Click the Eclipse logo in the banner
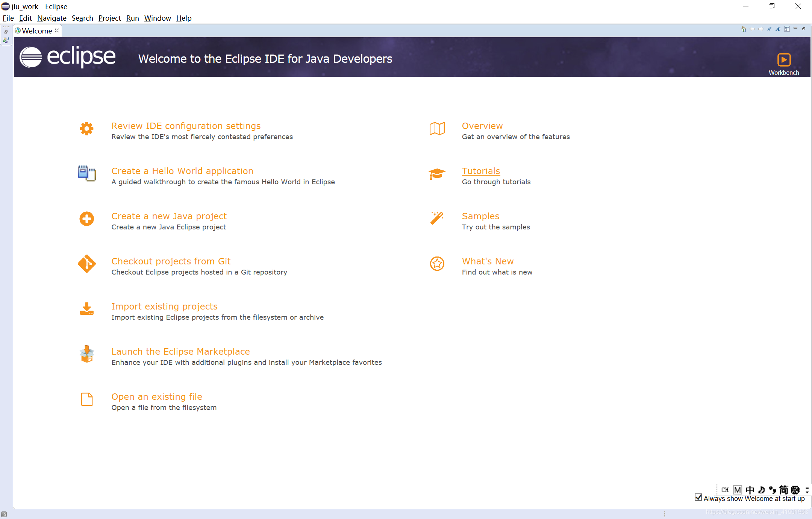Screen dimensions: 812x519 click(x=68, y=57)
